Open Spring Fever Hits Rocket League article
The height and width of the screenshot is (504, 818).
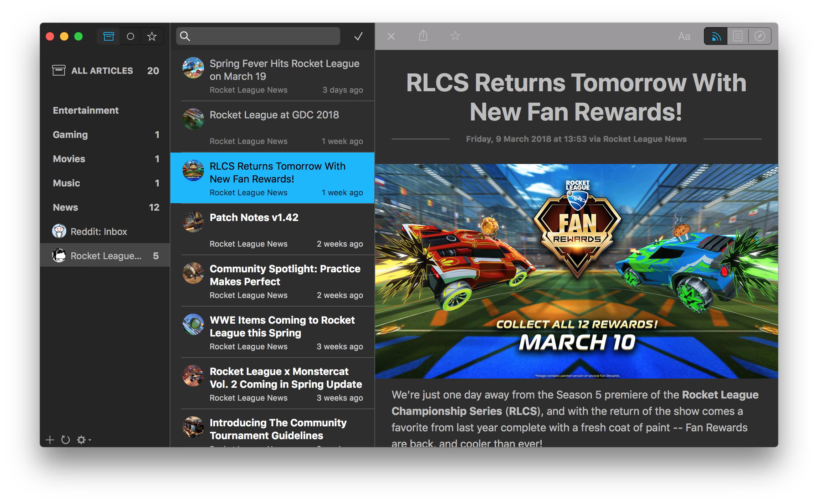tap(273, 76)
